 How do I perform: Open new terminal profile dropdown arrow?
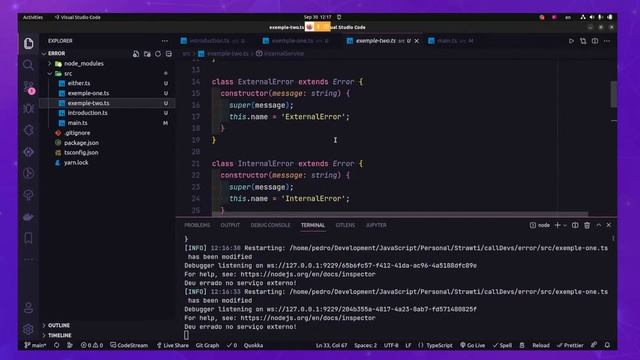(565, 225)
